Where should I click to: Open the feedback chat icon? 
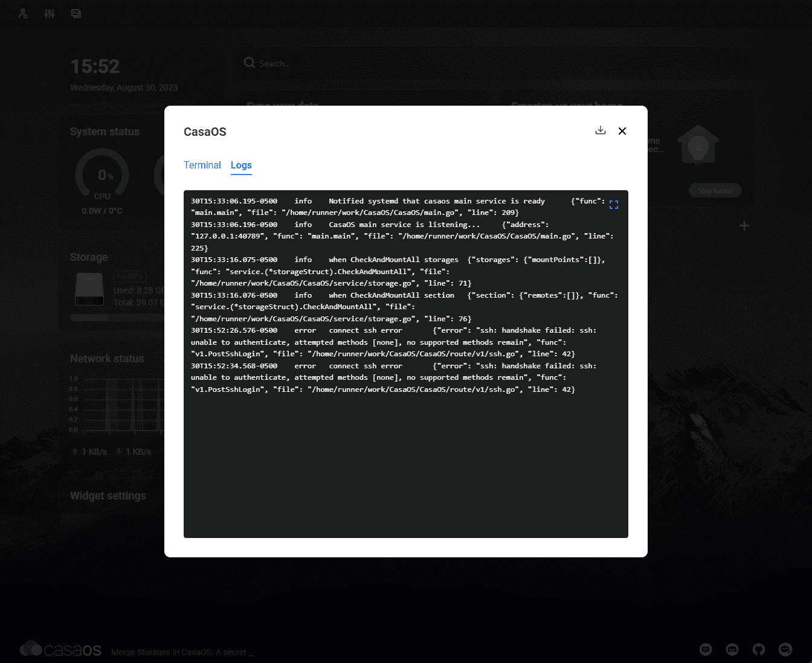706,649
